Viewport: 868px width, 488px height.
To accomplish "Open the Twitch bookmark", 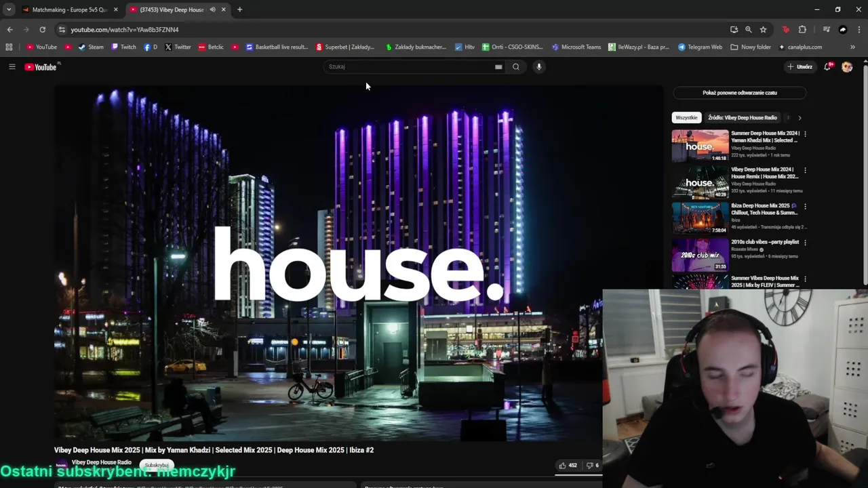I will (123, 47).
